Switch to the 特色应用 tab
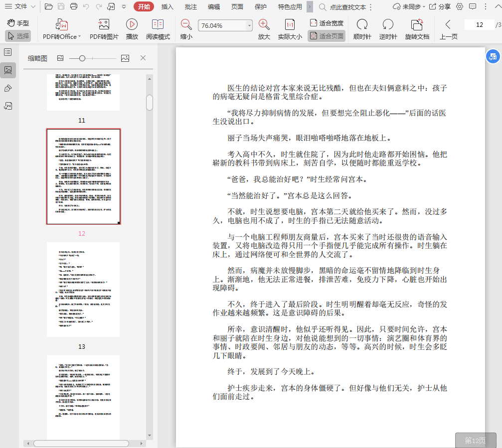502x448 pixels. (290, 6)
